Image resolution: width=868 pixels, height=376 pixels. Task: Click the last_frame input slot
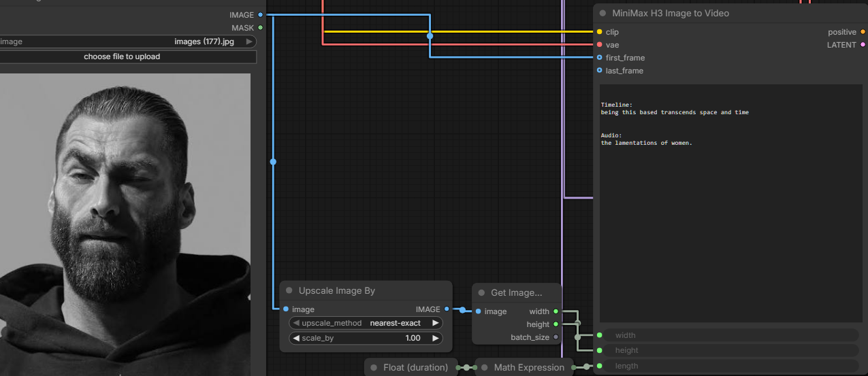click(599, 71)
